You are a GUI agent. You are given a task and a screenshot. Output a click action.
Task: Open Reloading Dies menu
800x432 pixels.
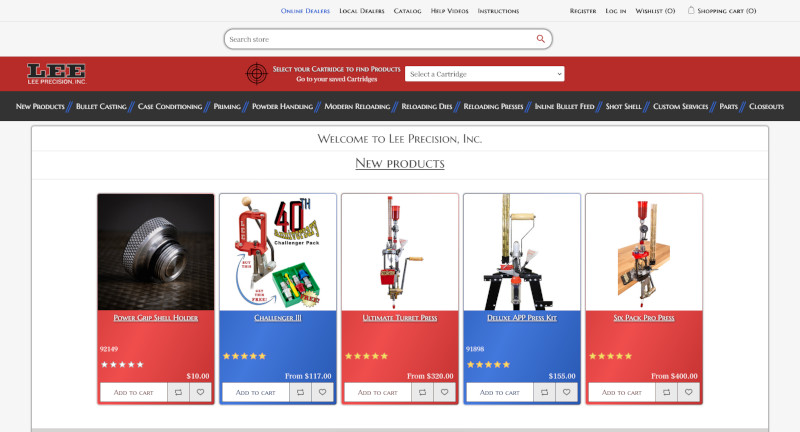[x=427, y=106]
